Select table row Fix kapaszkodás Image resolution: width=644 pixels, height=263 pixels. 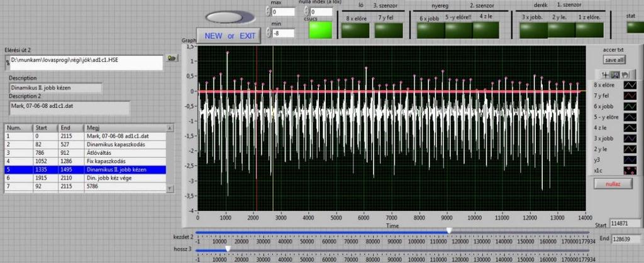(x=86, y=162)
